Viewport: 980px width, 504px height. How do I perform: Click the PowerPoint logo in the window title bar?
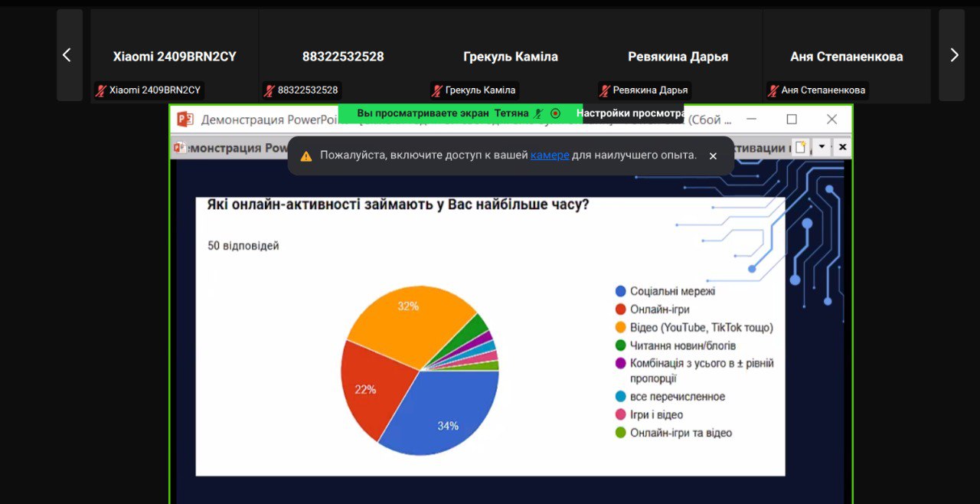[x=185, y=119]
